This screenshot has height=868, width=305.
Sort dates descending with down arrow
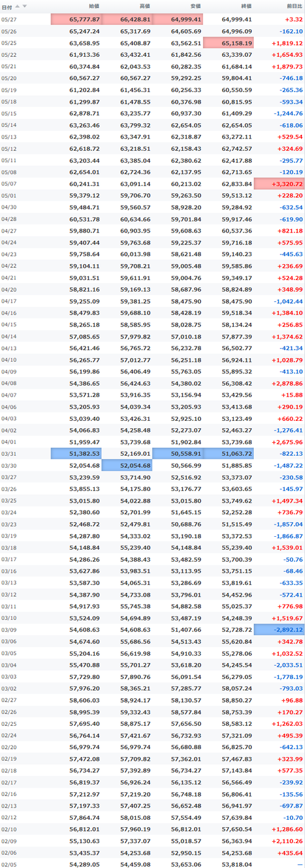25,6
